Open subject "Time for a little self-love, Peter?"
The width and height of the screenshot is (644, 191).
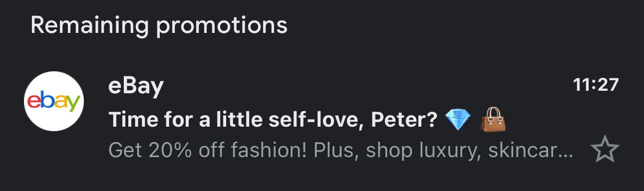[273, 120]
